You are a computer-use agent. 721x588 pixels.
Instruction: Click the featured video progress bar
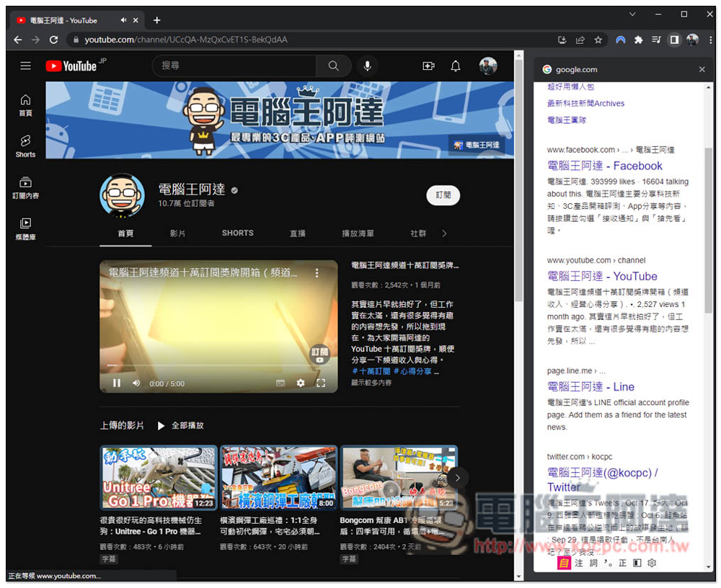pos(218,366)
